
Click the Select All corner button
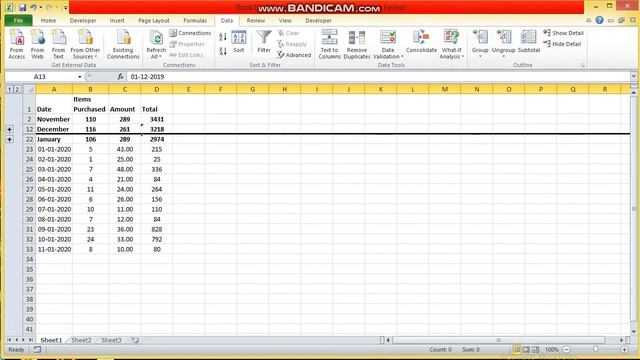click(29, 89)
